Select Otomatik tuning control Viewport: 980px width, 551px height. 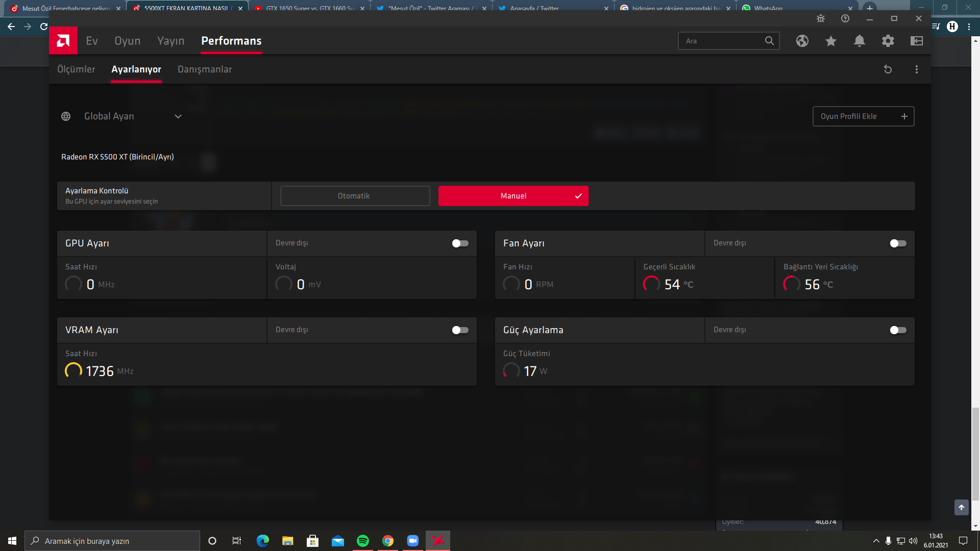(x=355, y=196)
